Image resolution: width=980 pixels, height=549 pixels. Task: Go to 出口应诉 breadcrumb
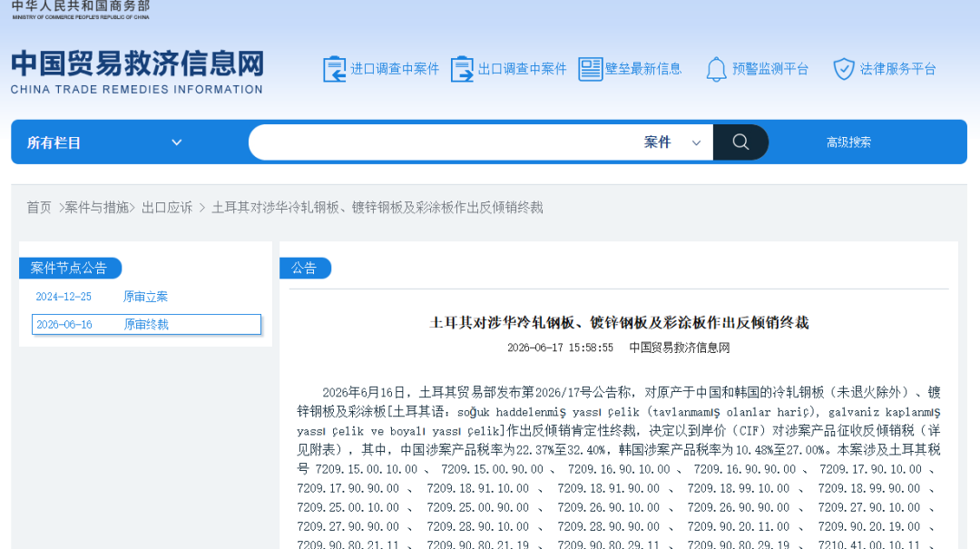[167, 208]
